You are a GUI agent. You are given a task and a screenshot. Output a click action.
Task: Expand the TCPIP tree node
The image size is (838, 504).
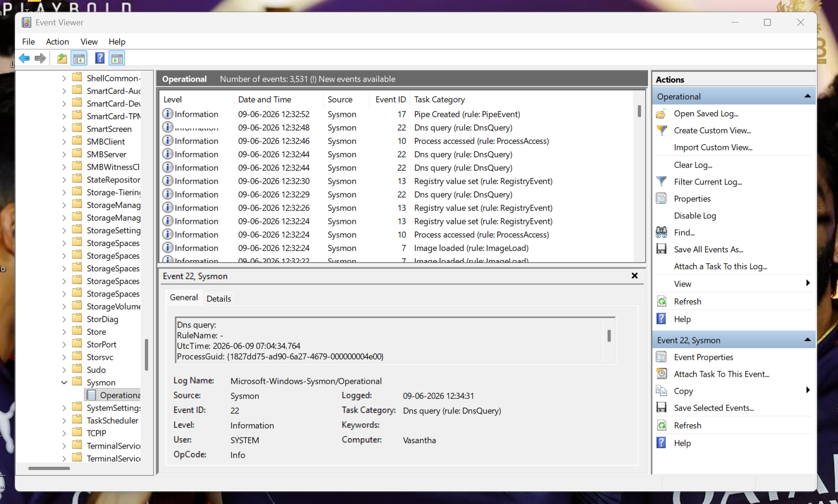click(64, 433)
